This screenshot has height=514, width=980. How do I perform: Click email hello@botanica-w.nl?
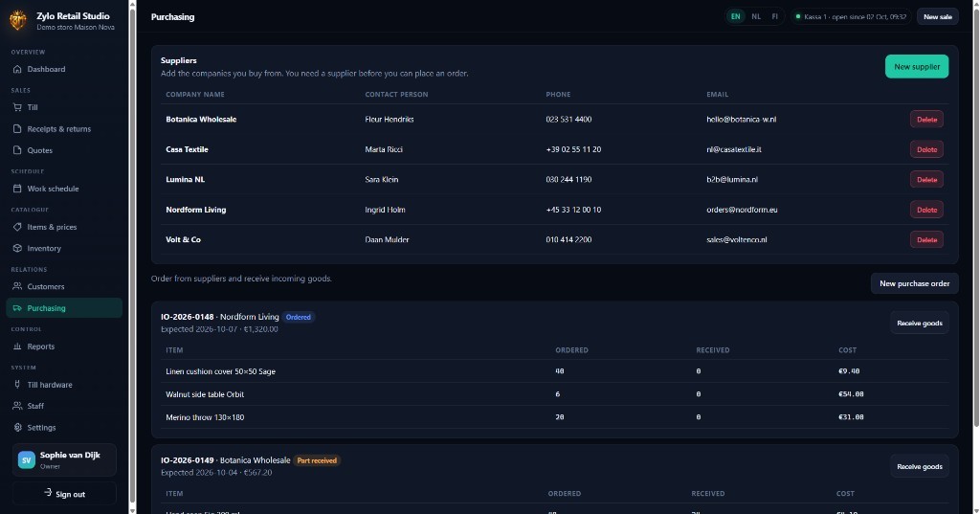coord(742,120)
